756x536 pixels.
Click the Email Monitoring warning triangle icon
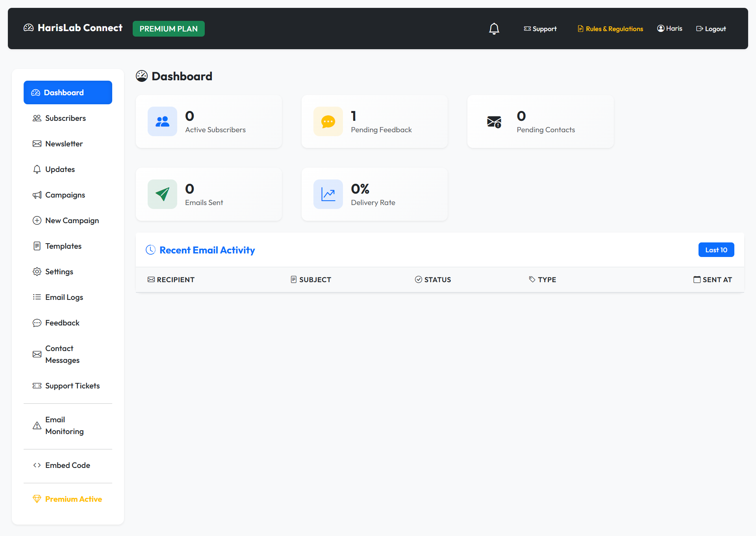click(x=37, y=425)
